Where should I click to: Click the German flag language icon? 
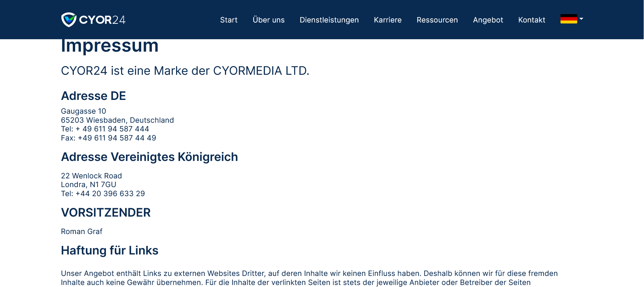tap(568, 19)
